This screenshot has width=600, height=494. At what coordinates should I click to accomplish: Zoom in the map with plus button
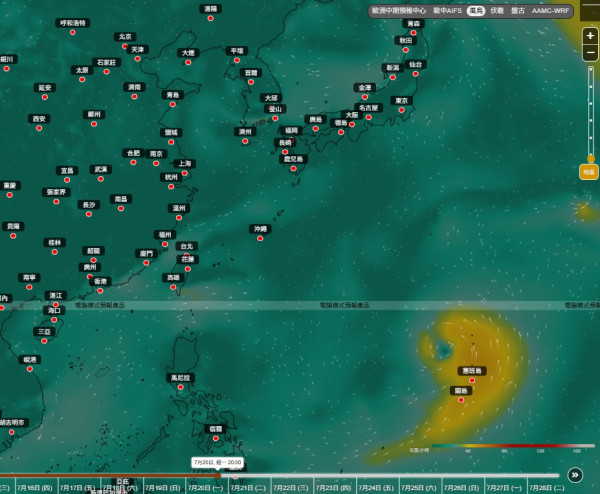[590, 36]
